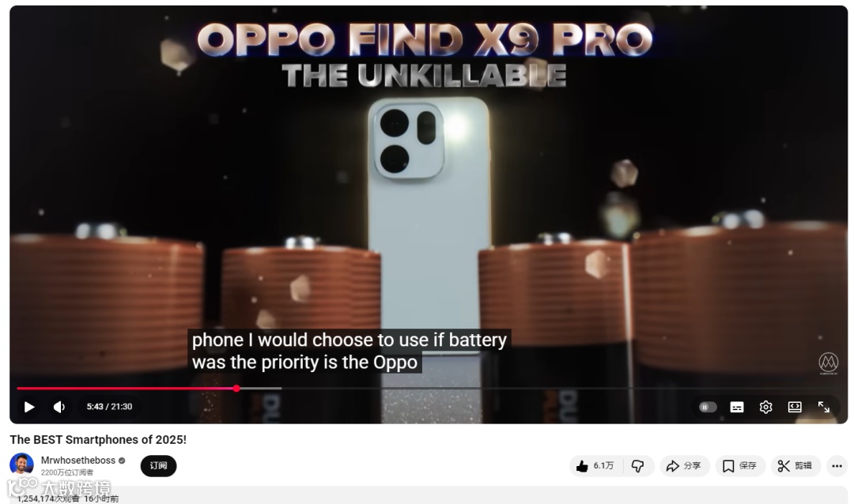The image size is (854, 504).
Task: Click the channel watermark logo on video
Action: (x=829, y=363)
